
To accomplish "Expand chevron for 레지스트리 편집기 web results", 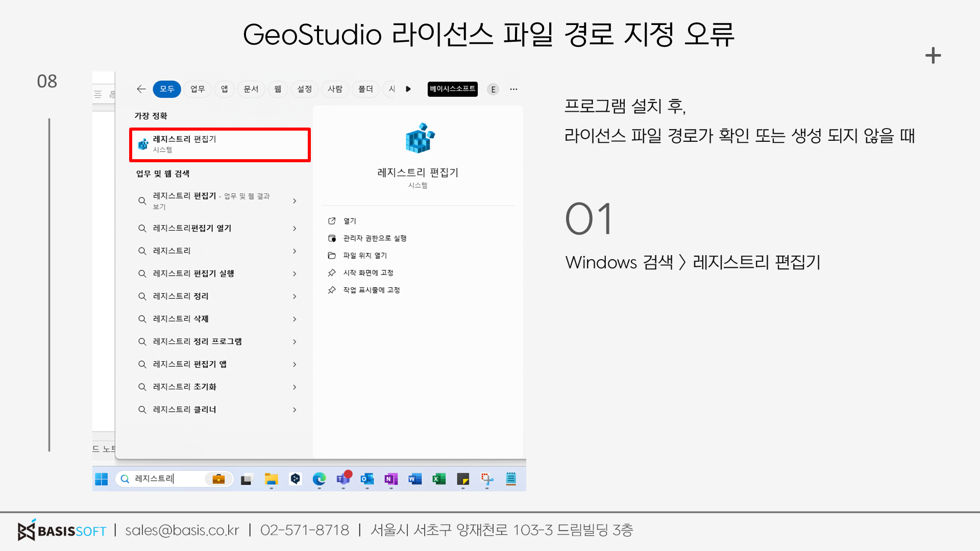I will point(295,201).
